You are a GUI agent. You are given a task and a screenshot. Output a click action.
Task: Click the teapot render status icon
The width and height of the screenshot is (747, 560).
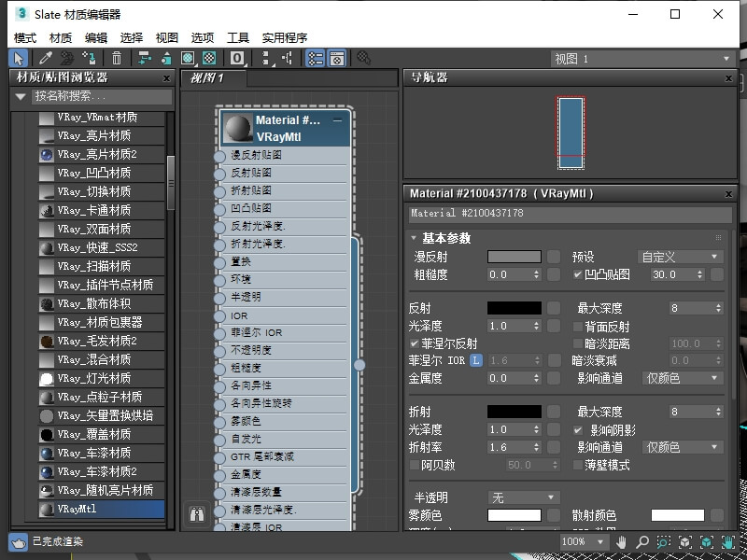pyautogui.click(x=18, y=542)
